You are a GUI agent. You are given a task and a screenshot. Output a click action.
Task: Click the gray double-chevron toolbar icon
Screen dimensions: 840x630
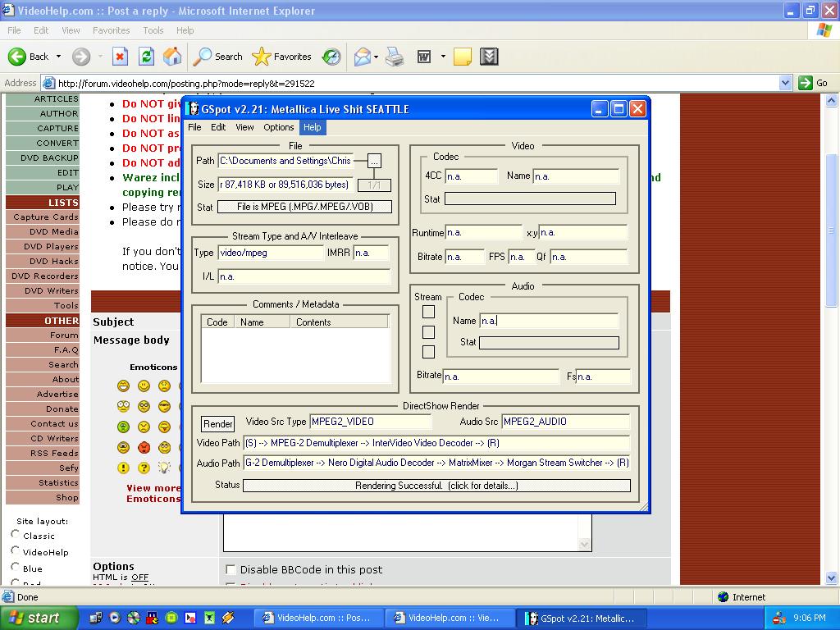(x=489, y=57)
